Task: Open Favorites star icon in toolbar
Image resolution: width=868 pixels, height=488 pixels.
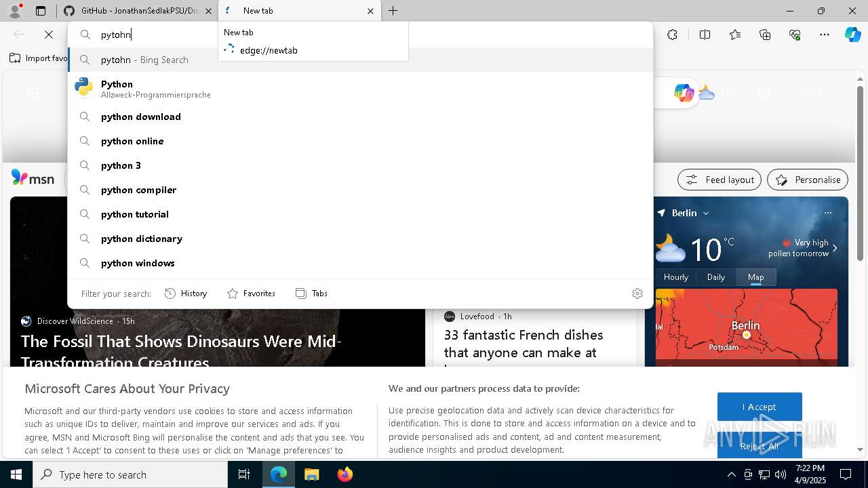Action: pyautogui.click(x=735, y=35)
